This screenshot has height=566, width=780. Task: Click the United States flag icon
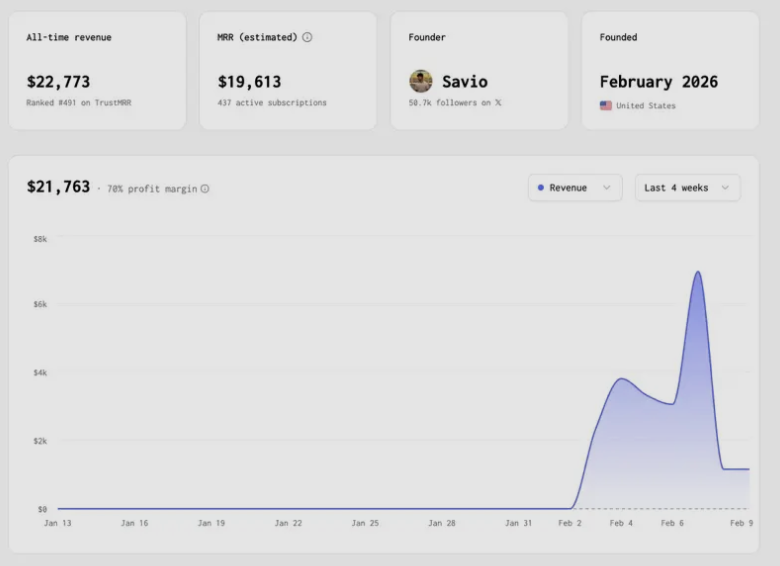pos(606,106)
